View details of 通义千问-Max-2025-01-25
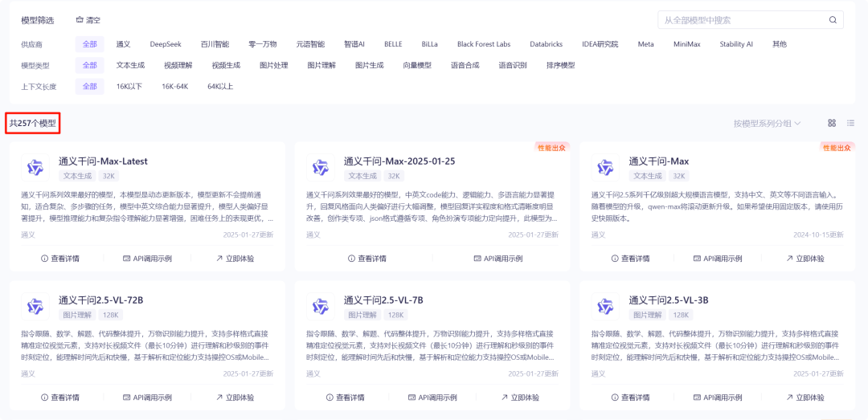 [x=367, y=259]
